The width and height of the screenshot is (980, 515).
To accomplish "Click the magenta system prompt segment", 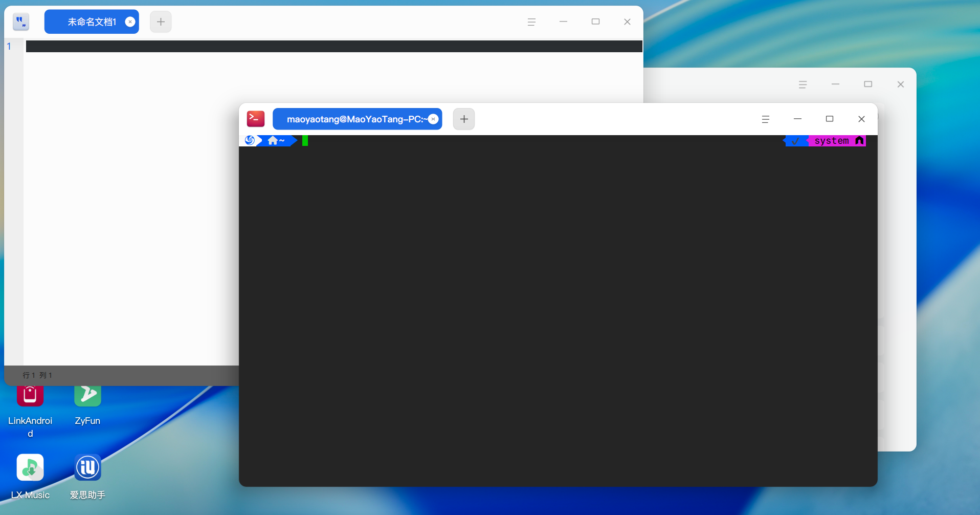I will tap(837, 141).
